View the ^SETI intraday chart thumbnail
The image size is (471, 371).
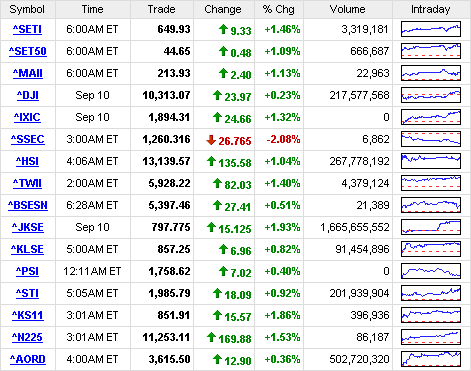coord(431,29)
